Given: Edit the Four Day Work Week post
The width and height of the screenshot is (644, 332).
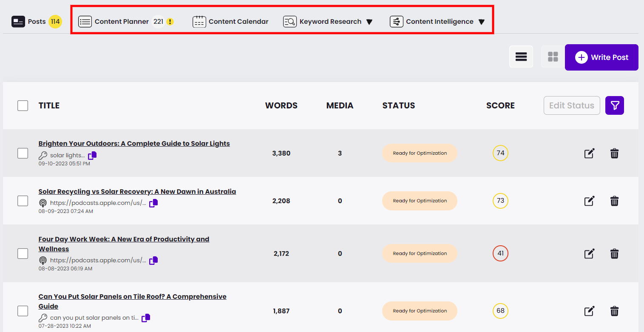Looking at the screenshot, I should 589,254.
